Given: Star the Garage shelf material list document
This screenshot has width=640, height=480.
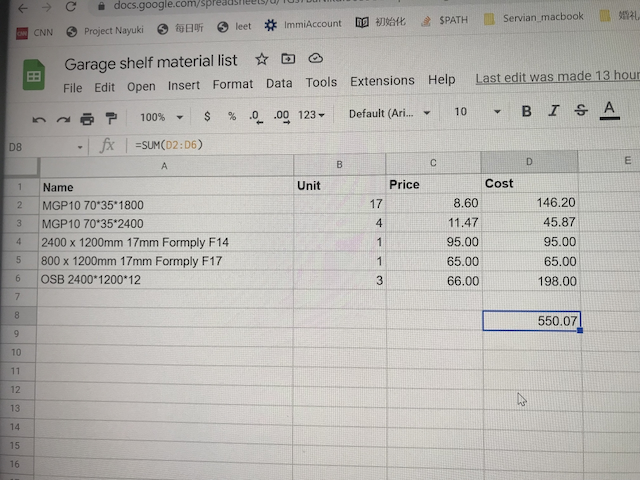Looking at the screenshot, I should point(261,60).
